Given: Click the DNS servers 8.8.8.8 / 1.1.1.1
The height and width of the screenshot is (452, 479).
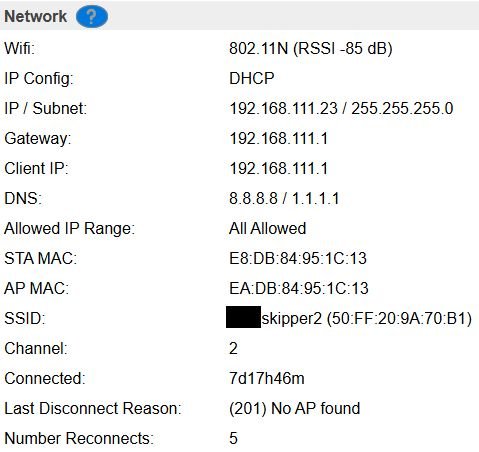Looking at the screenshot, I should click(284, 198).
